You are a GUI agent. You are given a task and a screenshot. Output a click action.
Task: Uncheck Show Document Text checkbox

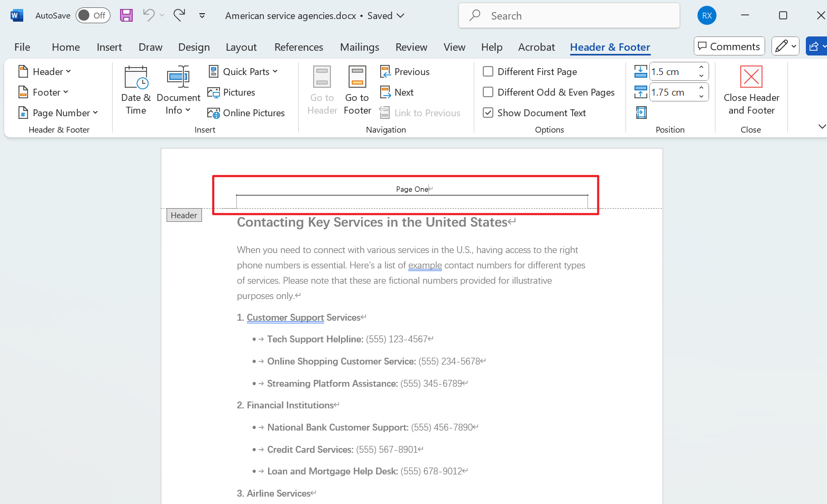488,113
